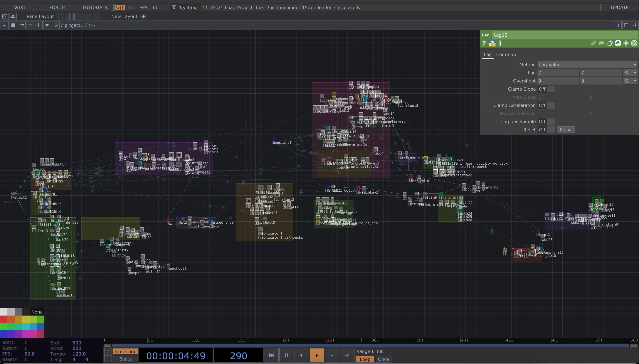Toggle the Realtime checkbox
The height and width of the screenshot is (364, 639).
[x=174, y=8]
